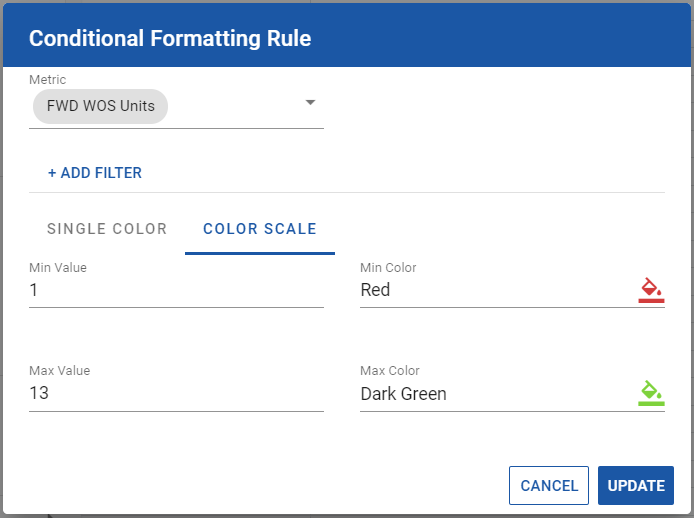Image resolution: width=694 pixels, height=518 pixels.
Task: Focus the Max Value field showing 13
Action: click(176, 393)
